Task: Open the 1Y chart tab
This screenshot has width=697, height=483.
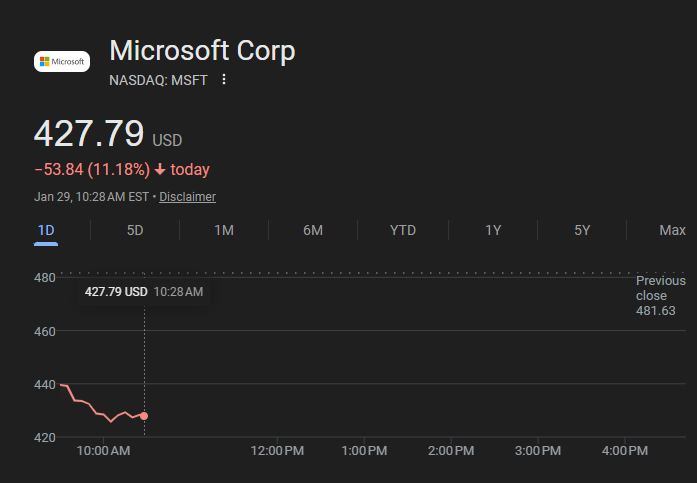Action: coord(493,230)
